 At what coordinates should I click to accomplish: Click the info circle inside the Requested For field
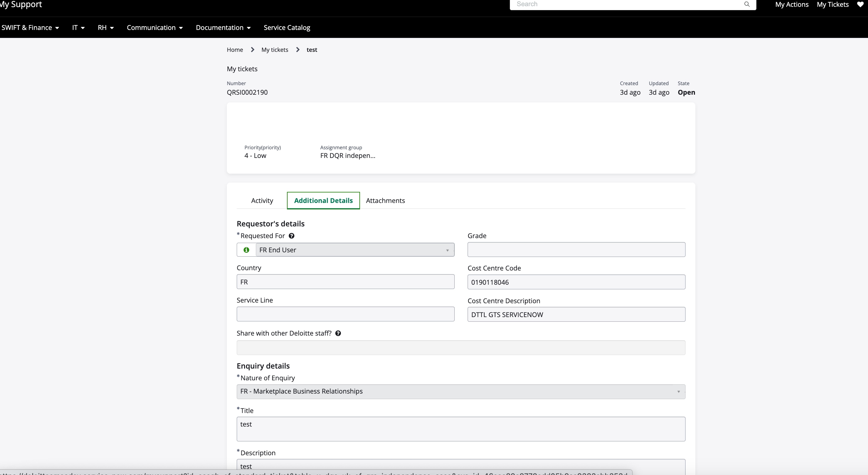pyautogui.click(x=246, y=250)
